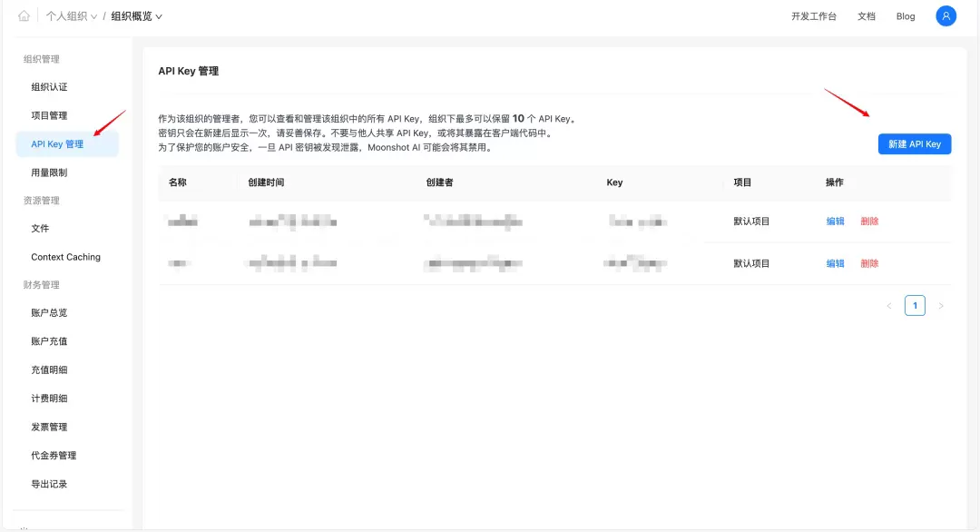
Task: Open 文档 in top navigation
Action: click(x=867, y=16)
